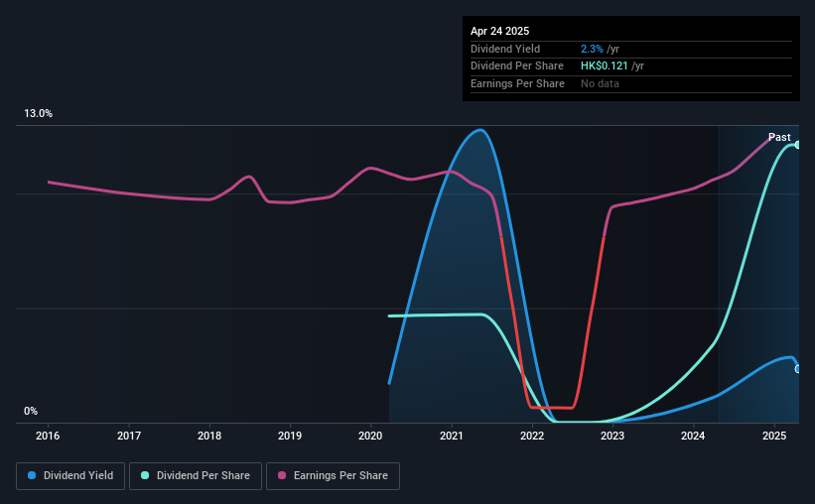The height and width of the screenshot is (504, 815).
Task: Click the Apr 24 2025 tooltip date
Action: (499, 31)
